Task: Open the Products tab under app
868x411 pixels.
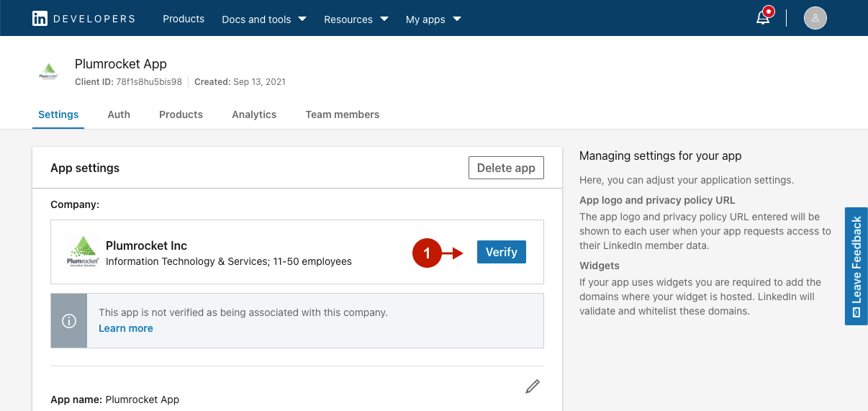Action: pos(181,114)
